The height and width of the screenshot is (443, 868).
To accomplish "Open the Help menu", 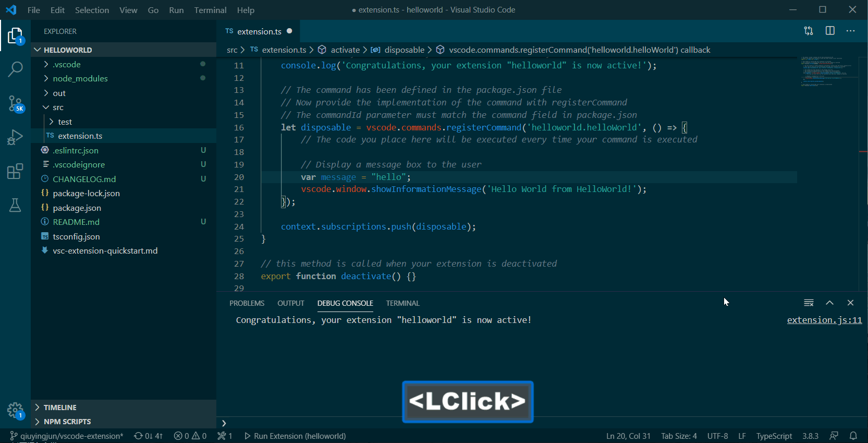I will click(x=246, y=10).
